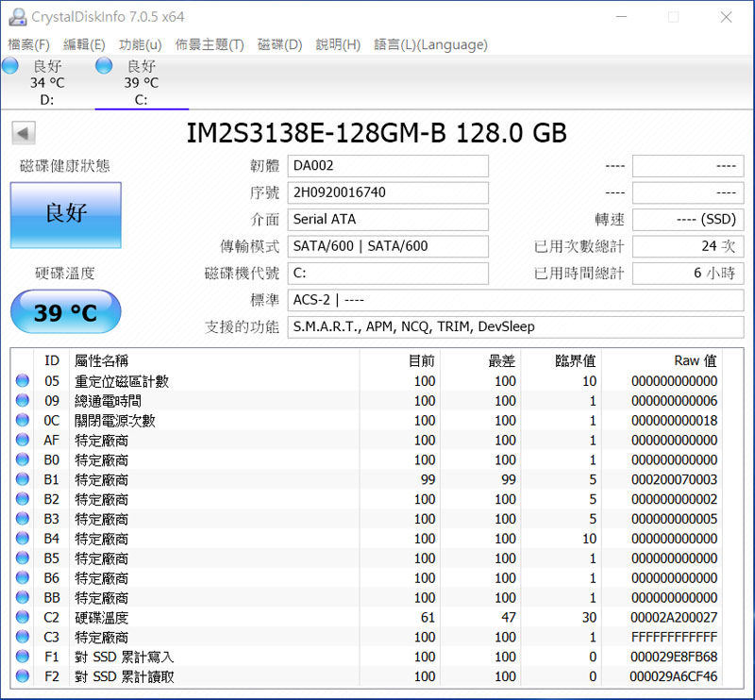Viewport: 755px width, 700px height.
Task: Click the 磁碟健康狀態 label
Action: click(x=65, y=166)
